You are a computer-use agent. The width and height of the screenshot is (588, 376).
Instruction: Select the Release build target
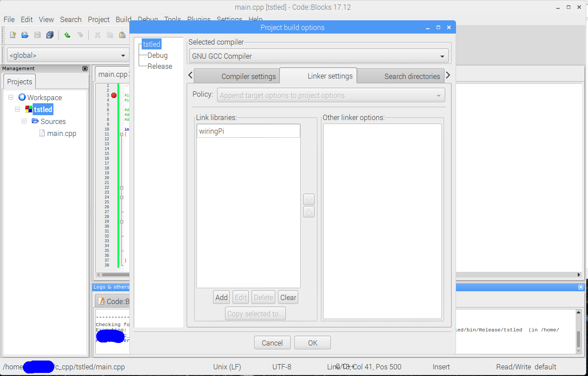(160, 66)
